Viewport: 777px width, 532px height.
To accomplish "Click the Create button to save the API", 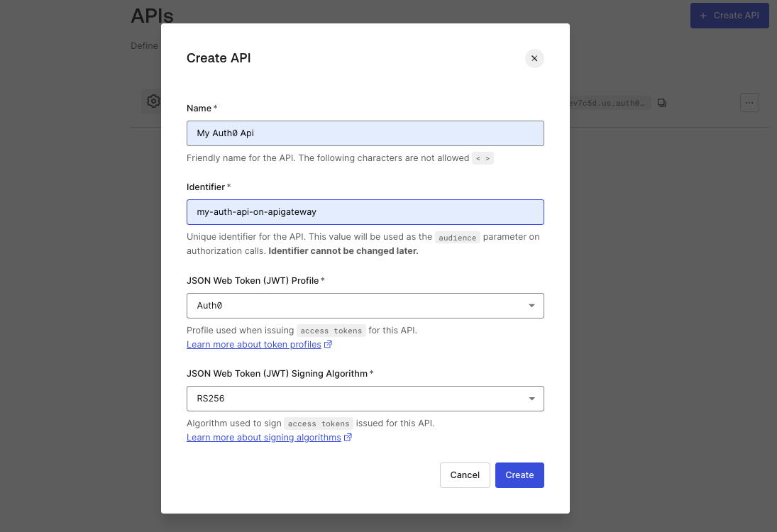I will 519,475.
